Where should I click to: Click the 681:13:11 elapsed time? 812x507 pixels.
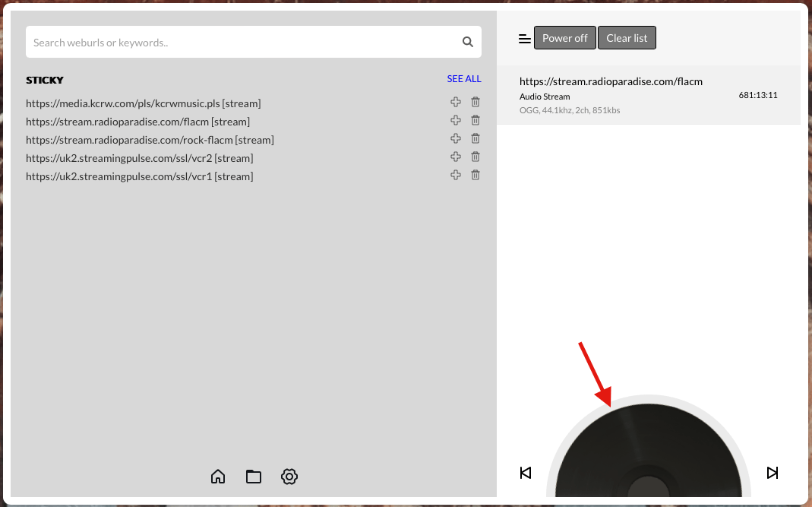(758, 95)
